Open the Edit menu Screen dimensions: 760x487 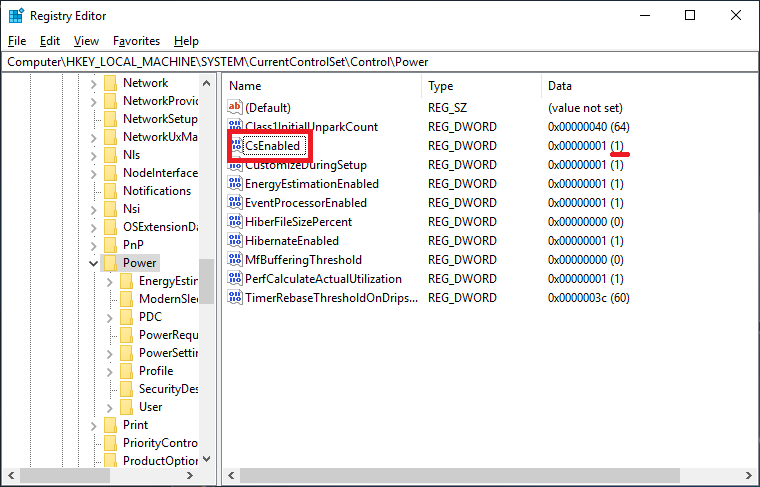49,41
